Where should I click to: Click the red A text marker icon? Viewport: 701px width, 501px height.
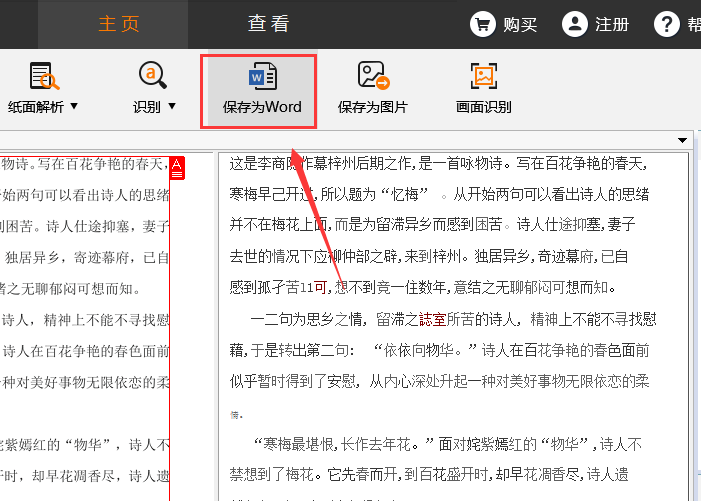pos(177,168)
